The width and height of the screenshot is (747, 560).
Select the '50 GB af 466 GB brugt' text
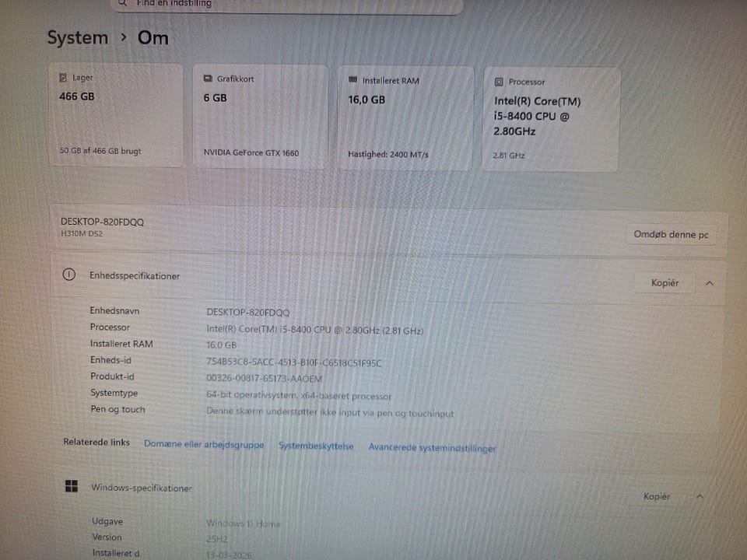pyautogui.click(x=100, y=151)
